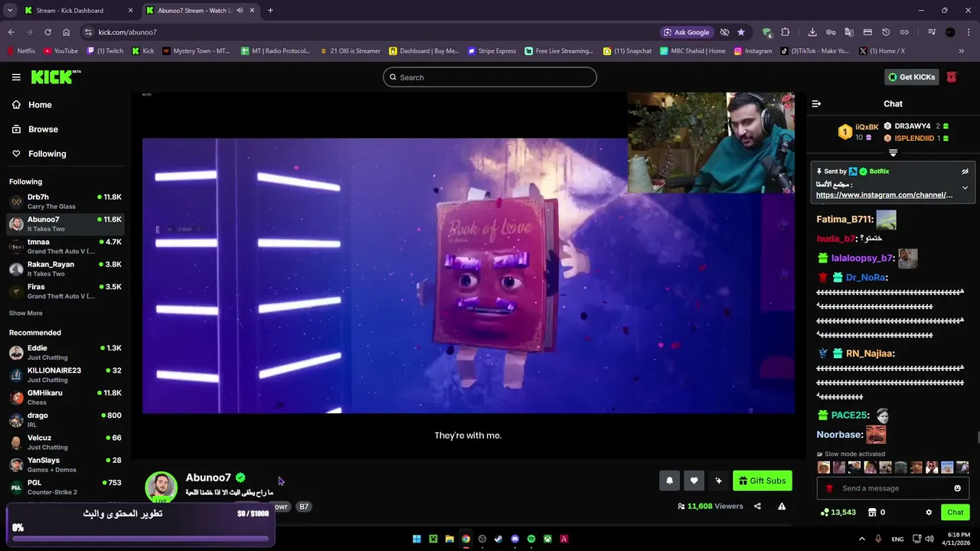Image resolution: width=980 pixels, height=551 pixels.
Task: Open Rakan_Rayan channel in sidebar
Action: click(66, 269)
